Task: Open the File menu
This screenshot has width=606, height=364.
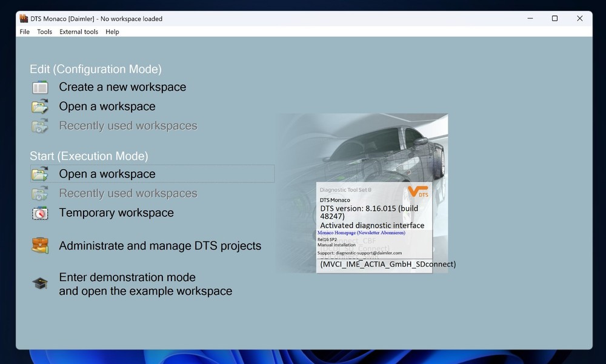Action: tap(25, 32)
